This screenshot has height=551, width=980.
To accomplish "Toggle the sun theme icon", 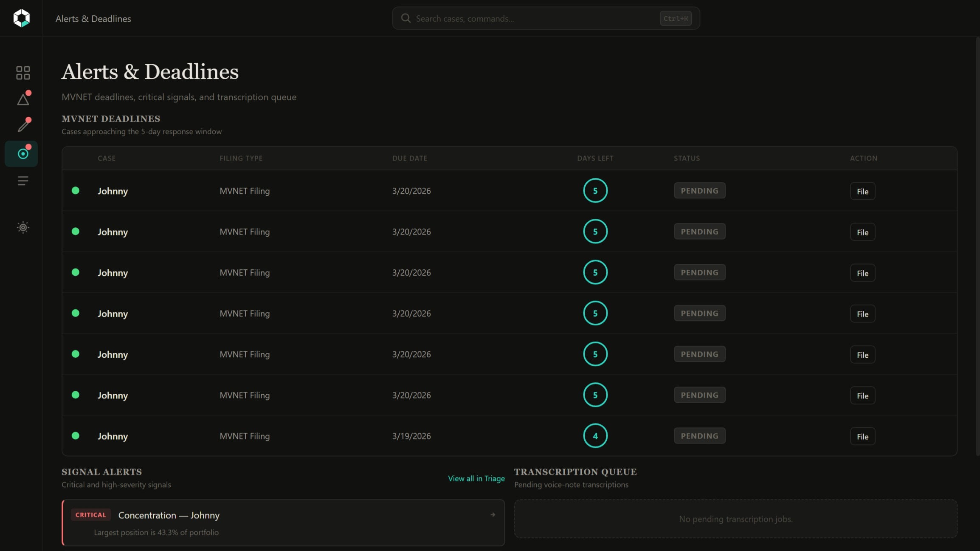I will pos(23,227).
